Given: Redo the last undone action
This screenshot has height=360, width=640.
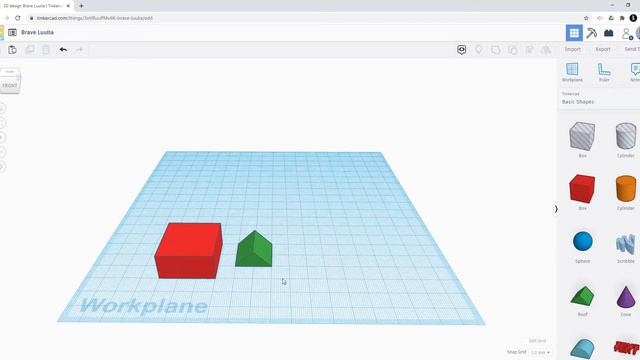Looking at the screenshot, I should click(x=80, y=49).
